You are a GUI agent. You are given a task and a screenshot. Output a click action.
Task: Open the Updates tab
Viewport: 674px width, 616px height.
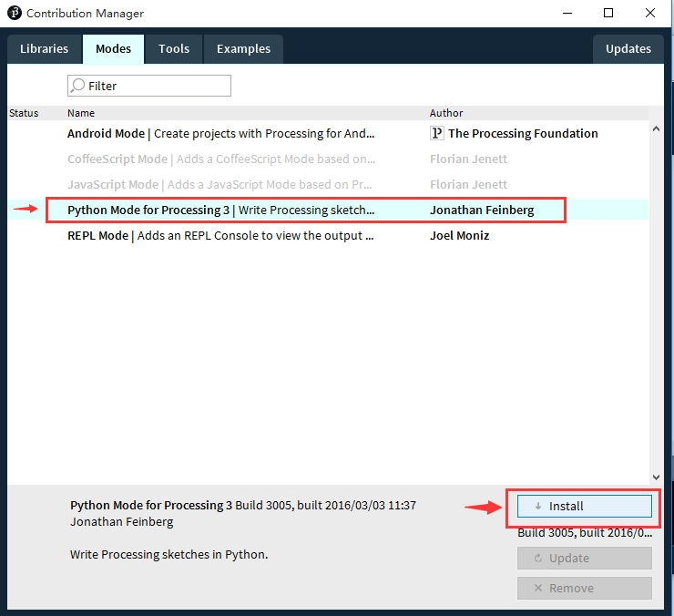(628, 49)
